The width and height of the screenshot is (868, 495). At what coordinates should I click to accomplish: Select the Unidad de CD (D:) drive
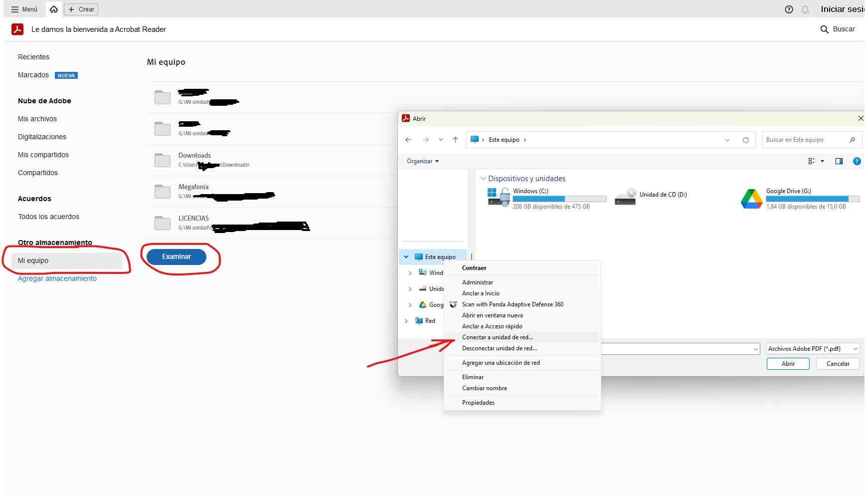click(651, 197)
